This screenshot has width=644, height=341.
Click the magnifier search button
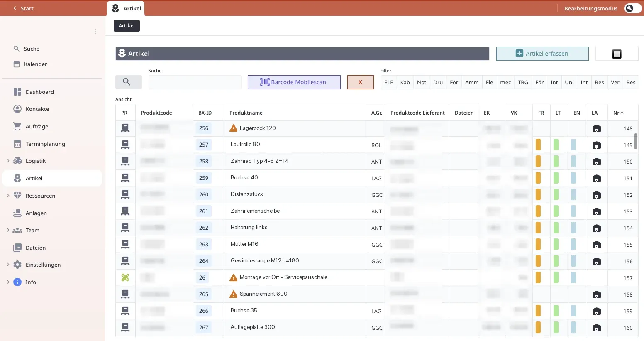(x=129, y=82)
